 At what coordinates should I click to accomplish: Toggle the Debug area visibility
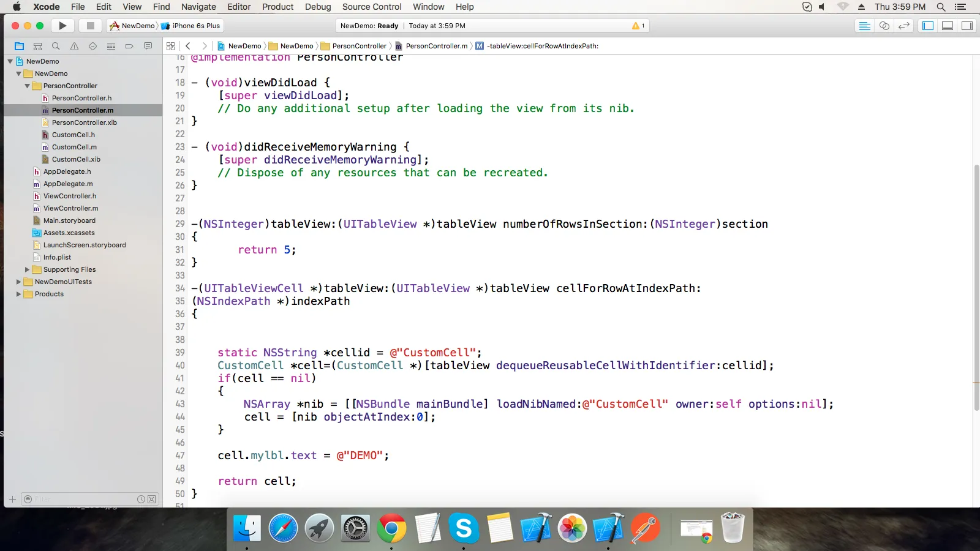pos(948,26)
